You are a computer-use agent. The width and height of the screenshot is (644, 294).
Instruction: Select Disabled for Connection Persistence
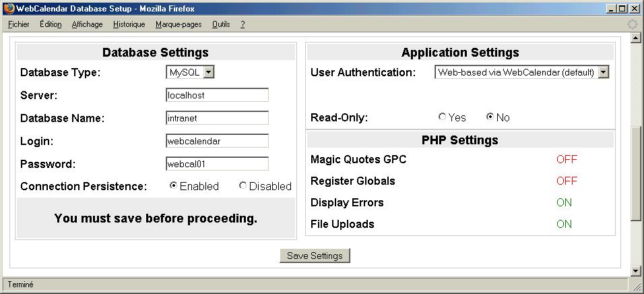(x=243, y=185)
